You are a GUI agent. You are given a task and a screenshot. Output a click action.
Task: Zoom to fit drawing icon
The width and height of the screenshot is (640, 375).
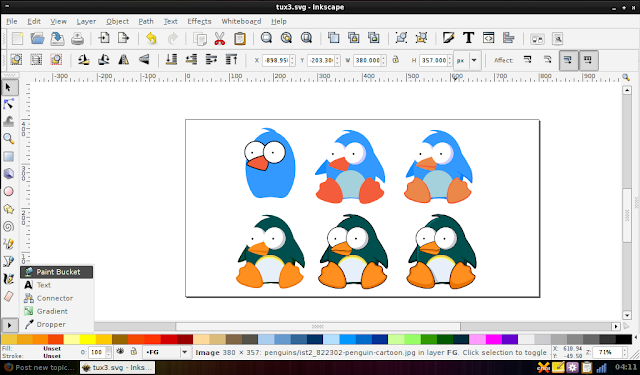click(287, 38)
